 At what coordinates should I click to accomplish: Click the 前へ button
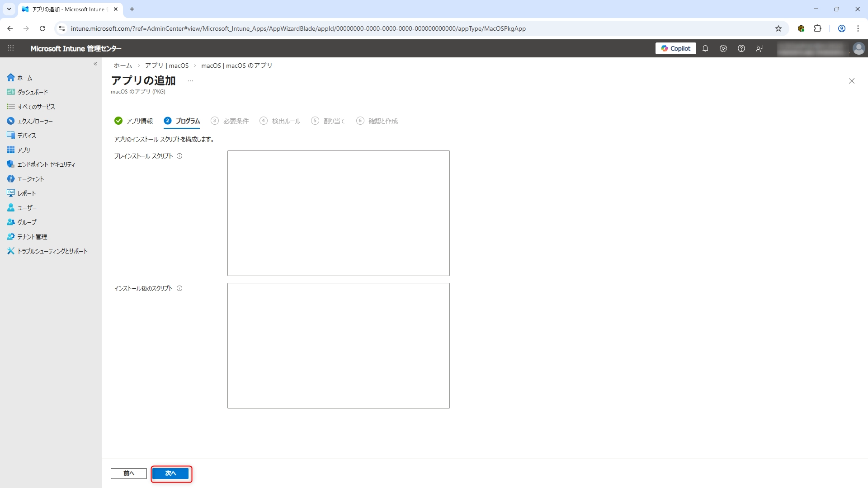(x=129, y=473)
